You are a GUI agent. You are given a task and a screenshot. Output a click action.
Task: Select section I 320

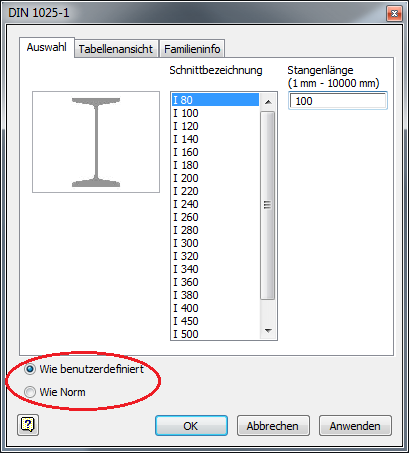pos(215,256)
